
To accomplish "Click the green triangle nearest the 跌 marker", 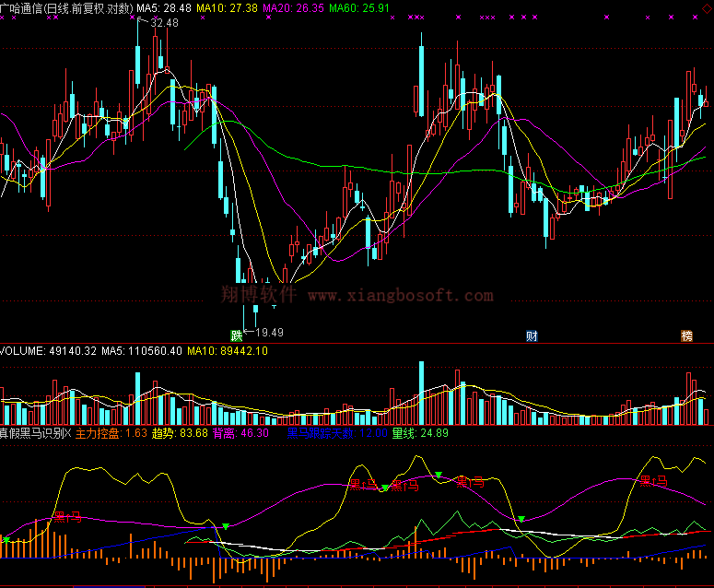I will point(226,526).
